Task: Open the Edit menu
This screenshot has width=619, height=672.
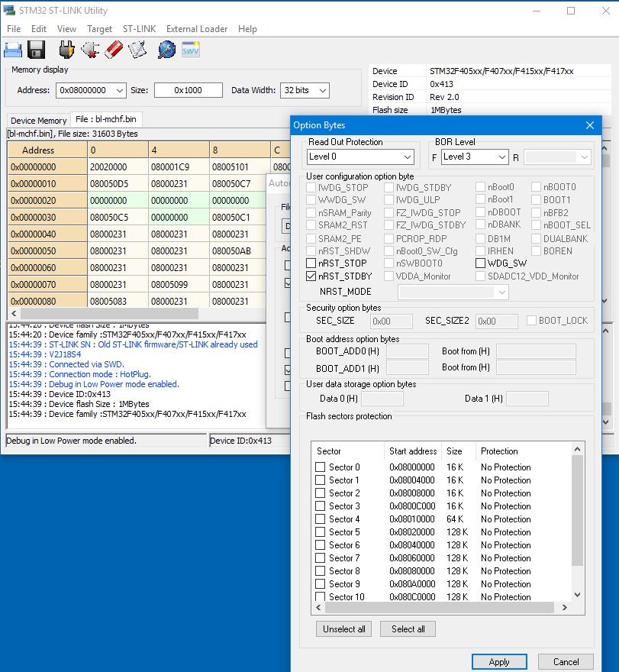Action: [x=39, y=29]
